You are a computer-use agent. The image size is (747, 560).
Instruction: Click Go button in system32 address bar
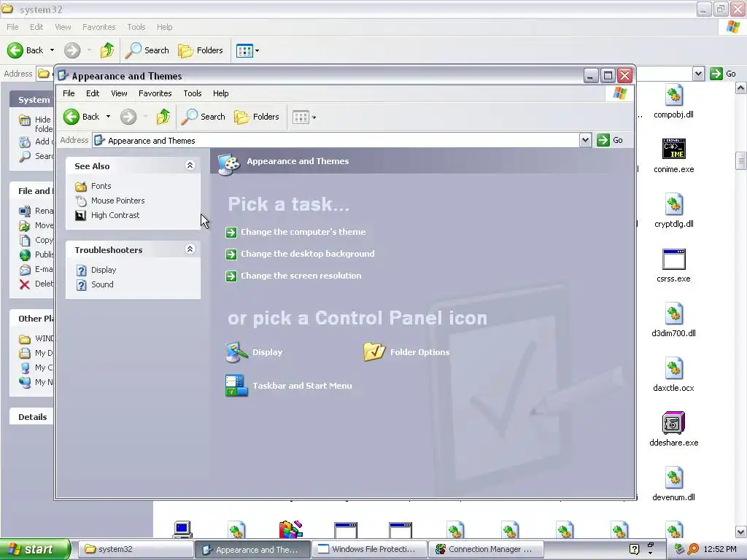pos(723,74)
